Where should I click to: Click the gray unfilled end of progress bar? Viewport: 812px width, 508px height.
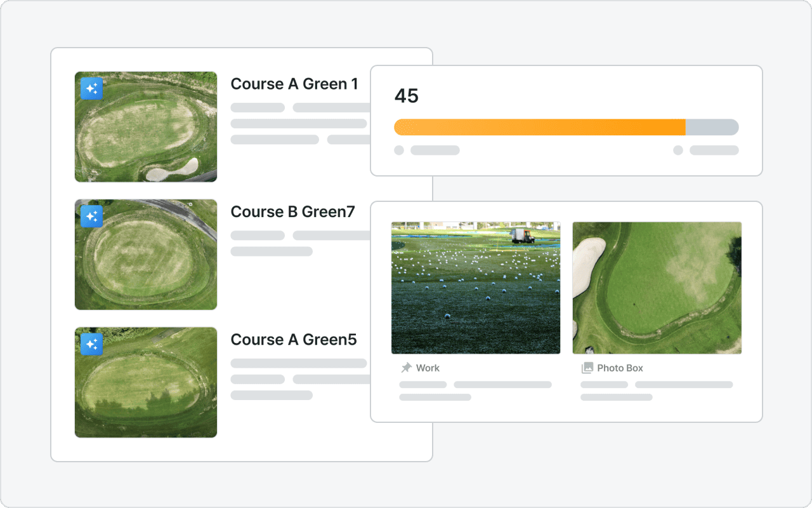point(712,127)
